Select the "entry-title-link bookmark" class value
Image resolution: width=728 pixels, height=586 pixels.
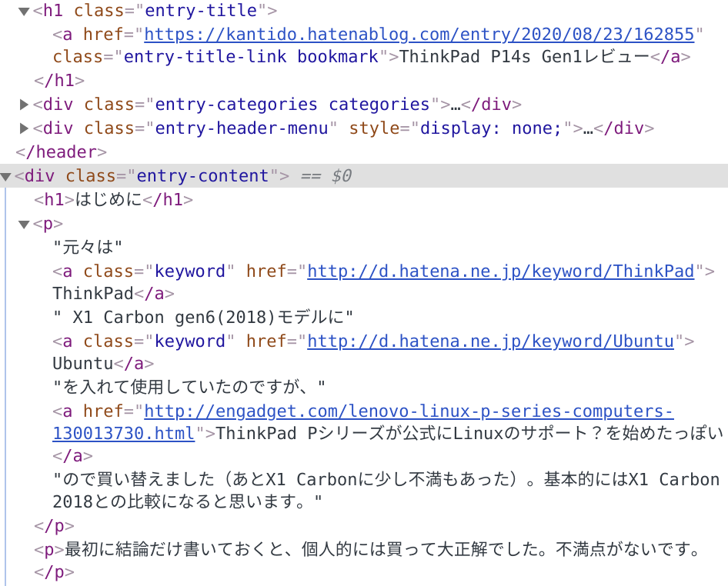point(251,57)
